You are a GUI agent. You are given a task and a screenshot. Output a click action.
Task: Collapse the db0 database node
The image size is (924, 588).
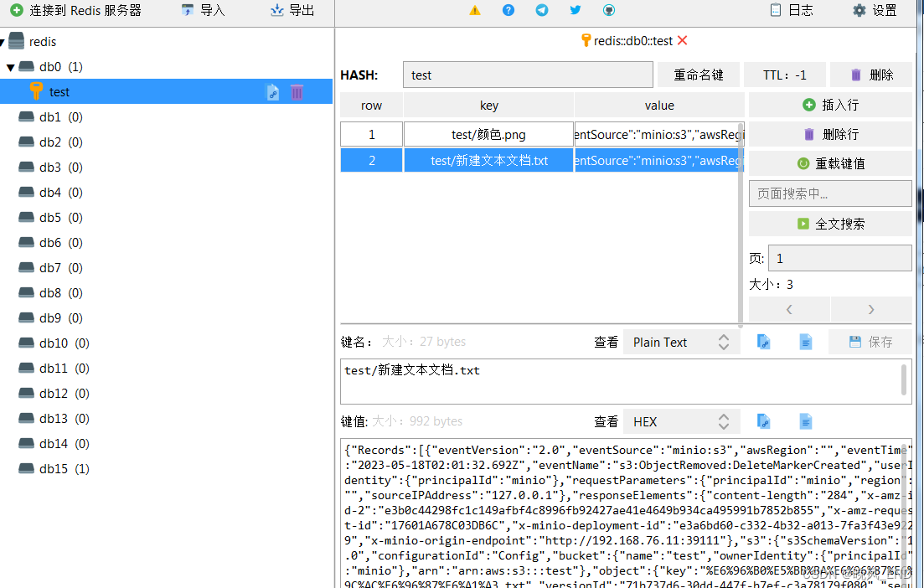click(x=11, y=67)
